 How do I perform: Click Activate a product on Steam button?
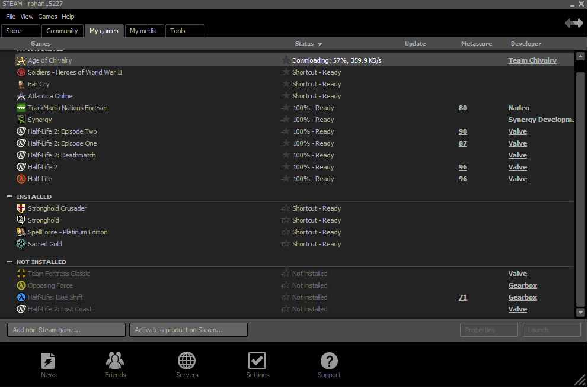tap(188, 330)
